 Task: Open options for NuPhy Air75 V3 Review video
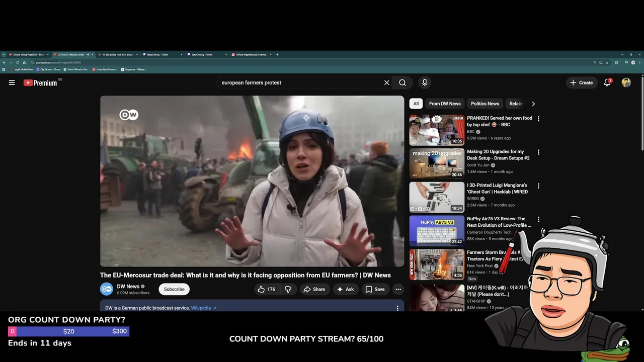coord(538,219)
